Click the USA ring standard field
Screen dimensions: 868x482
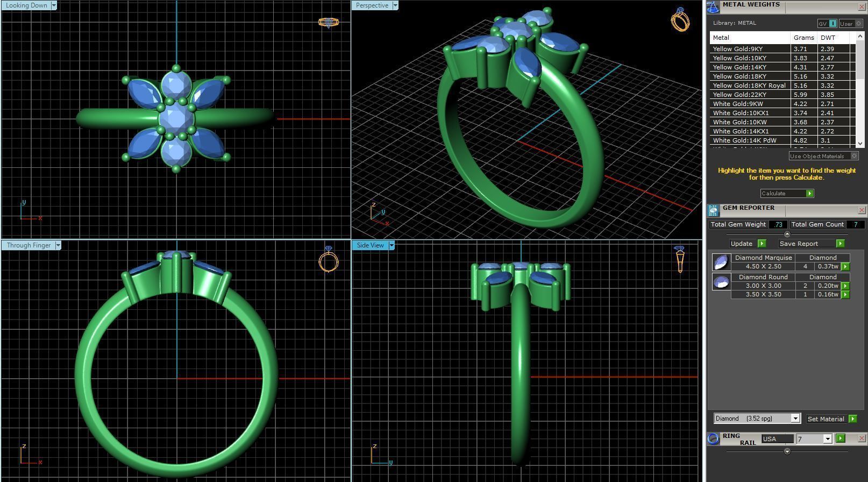coord(777,439)
